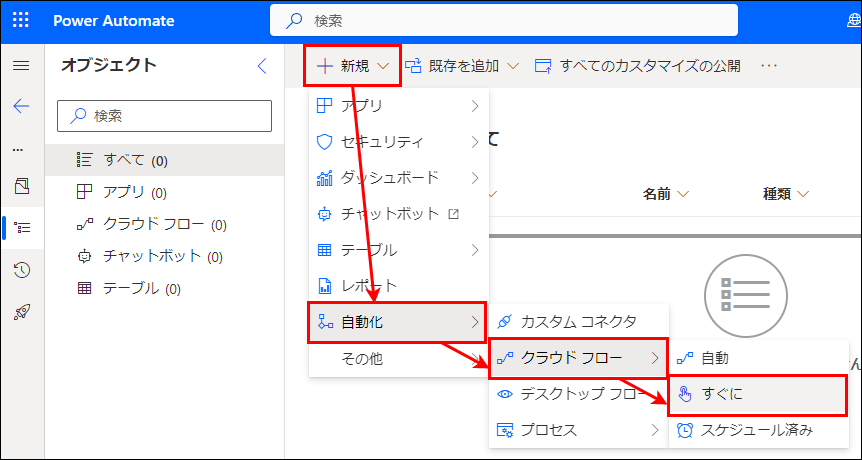The height and width of the screenshot is (460, 862).
Task: Expand ダッシュボード submenu chevron
Action: (475, 178)
